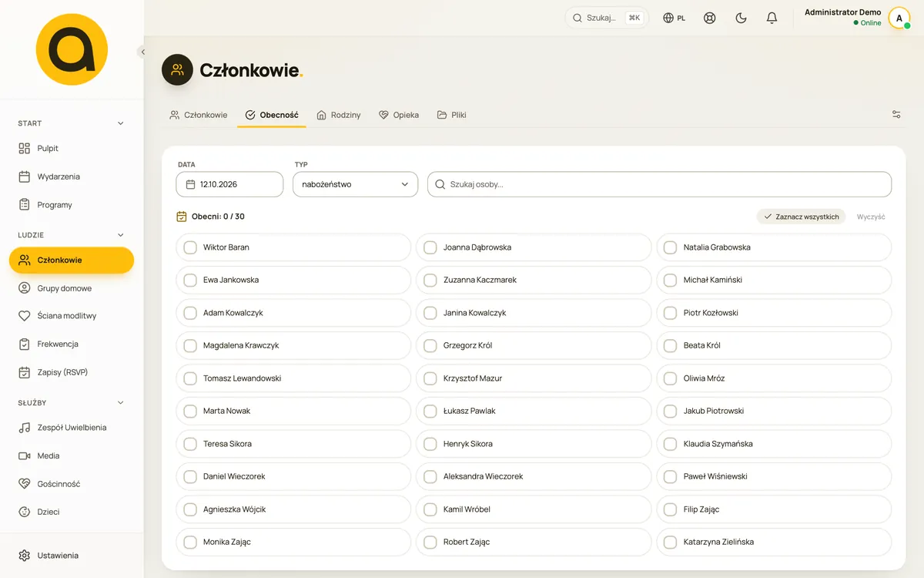Select Członkowie in the sidebar
The width and height of the screenshot is (924, 578).
click(x=72, y=260)
